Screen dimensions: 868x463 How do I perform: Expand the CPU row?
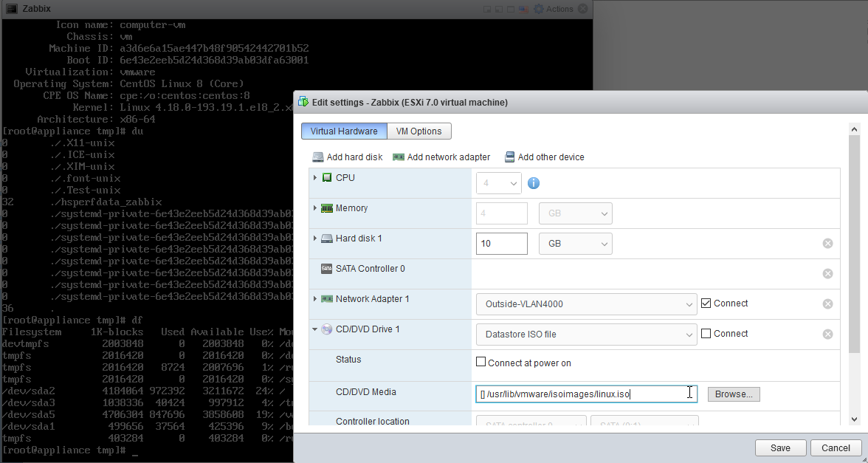pos(315,178)
